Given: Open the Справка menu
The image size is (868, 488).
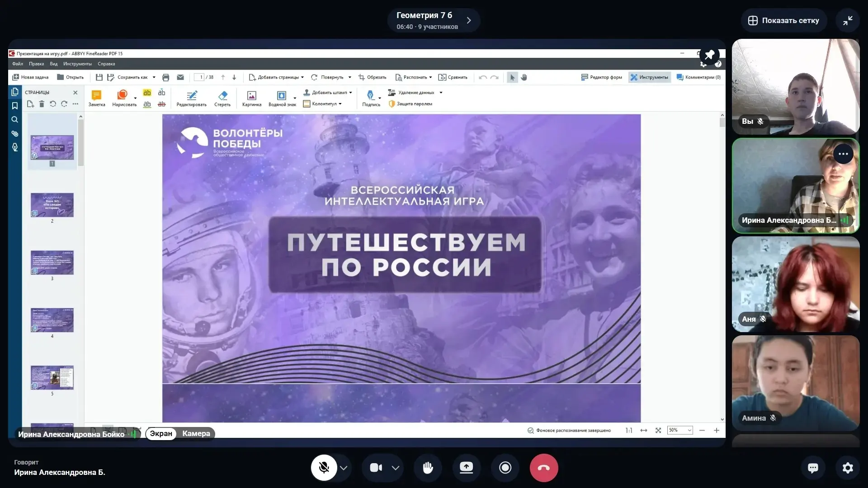Looking at the screenshot, I should 106,64.
